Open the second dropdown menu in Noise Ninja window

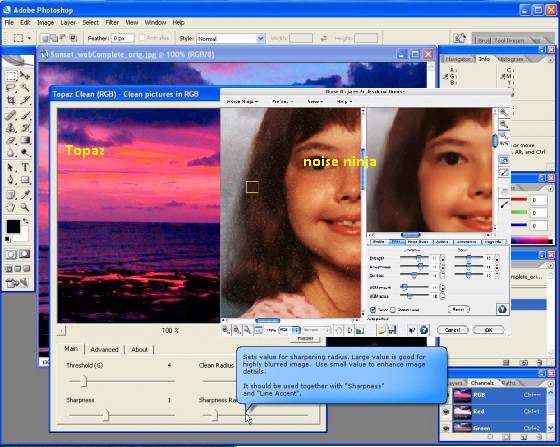282,102
